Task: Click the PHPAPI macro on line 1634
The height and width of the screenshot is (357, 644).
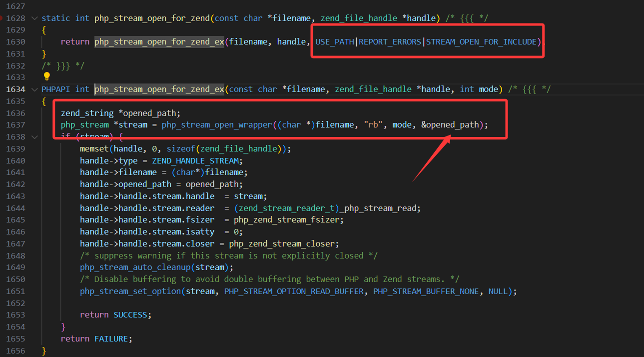Action: (55, 89)
